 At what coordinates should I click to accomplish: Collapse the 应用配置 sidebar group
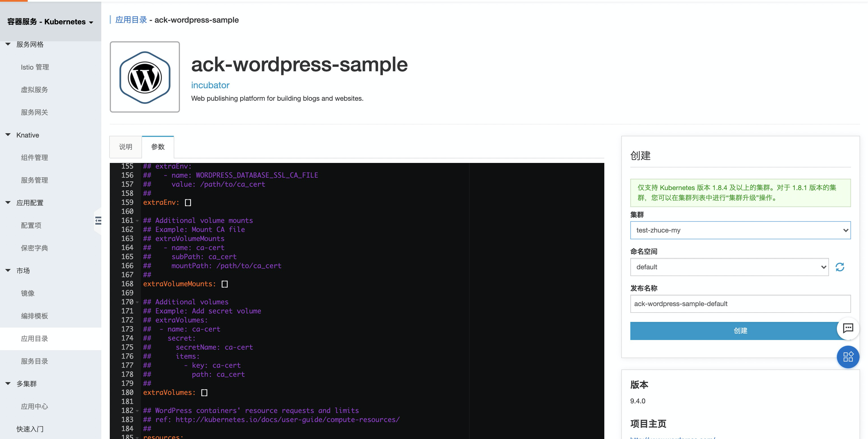point(8,203)
